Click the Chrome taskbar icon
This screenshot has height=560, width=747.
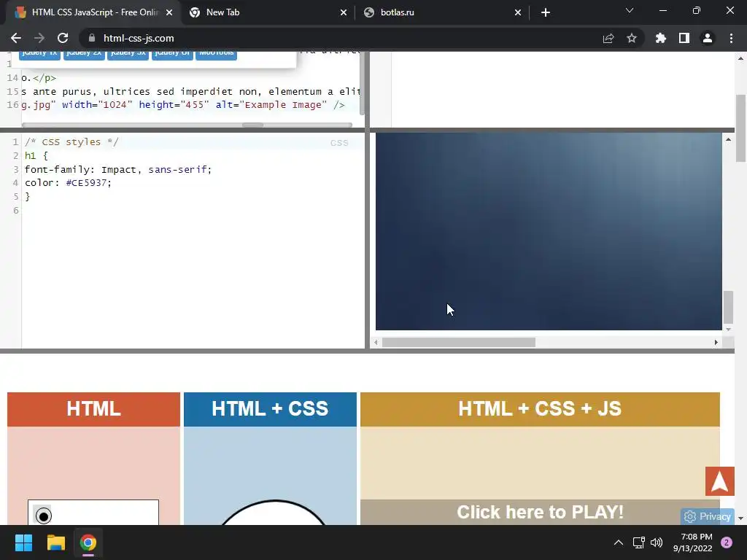pos(88,542)
